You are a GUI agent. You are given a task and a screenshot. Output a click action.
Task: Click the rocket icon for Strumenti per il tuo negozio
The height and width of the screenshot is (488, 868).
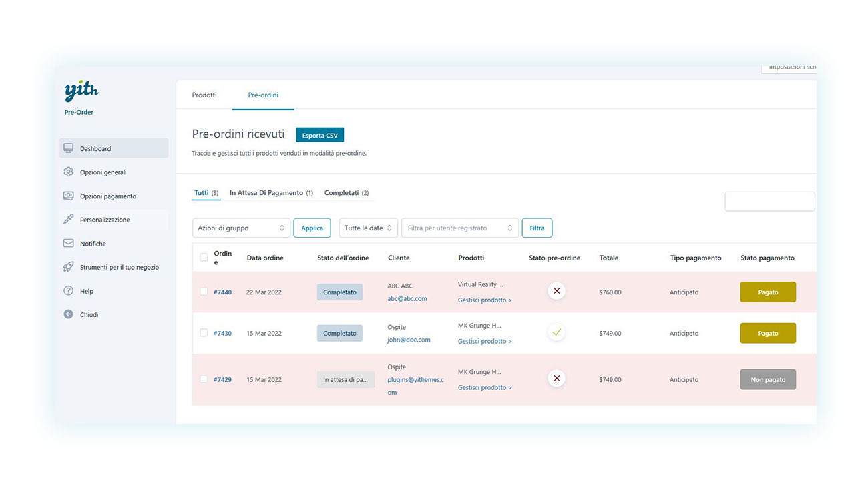68,267
